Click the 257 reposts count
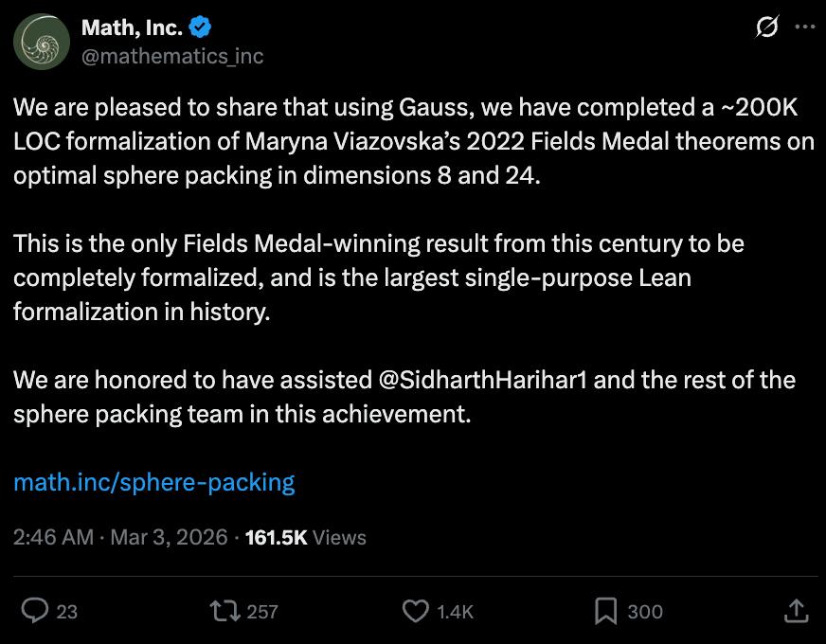Image resolution: width=826 pixels, height=644 pixels. 262,612
